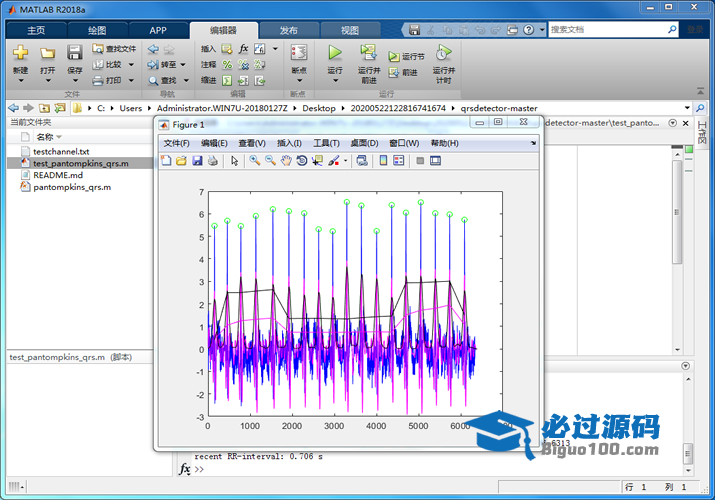The image size is (715, 500).
Task: Click Open File icon in Figure toolbar
Action: (181, 160)
